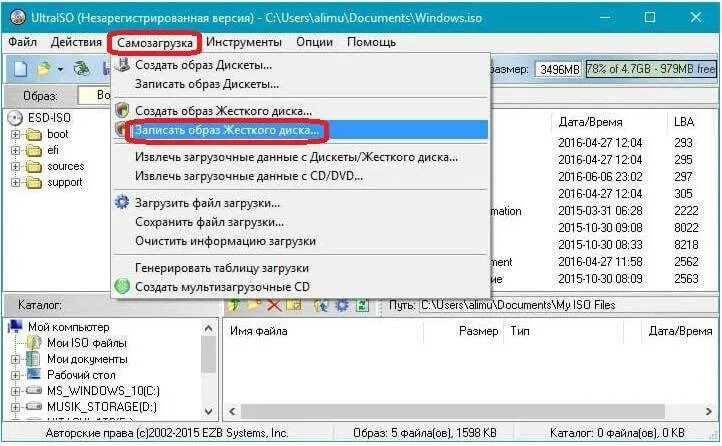The width and height of the screenshot is (722, 446).
Task: Click the Мои документы icon
Action: click(33, 359)
